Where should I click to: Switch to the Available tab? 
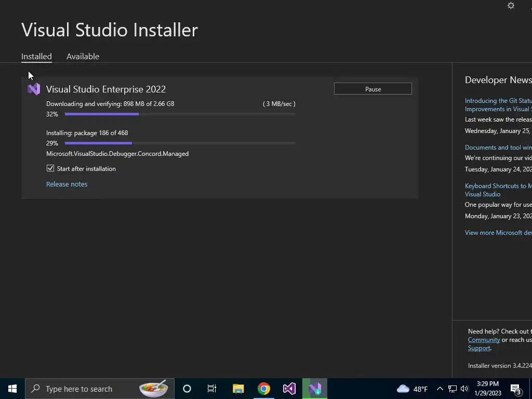coord(83,56)
